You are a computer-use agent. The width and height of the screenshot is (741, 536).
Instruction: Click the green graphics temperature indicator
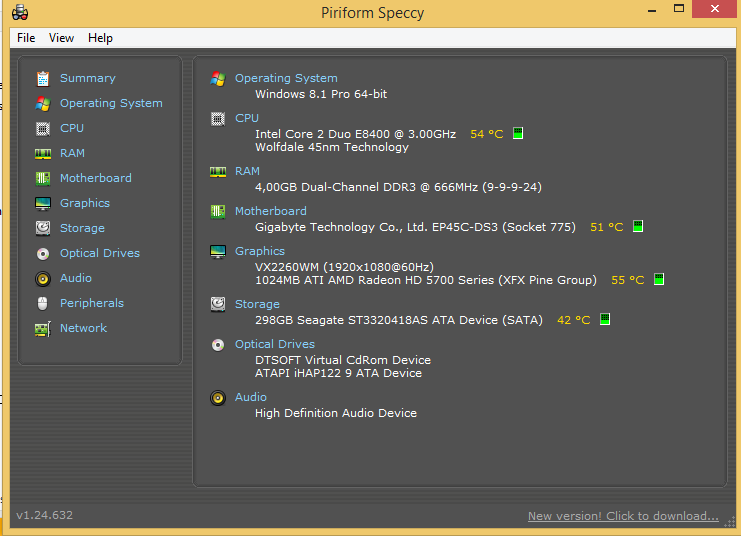[x=659, y=279]
